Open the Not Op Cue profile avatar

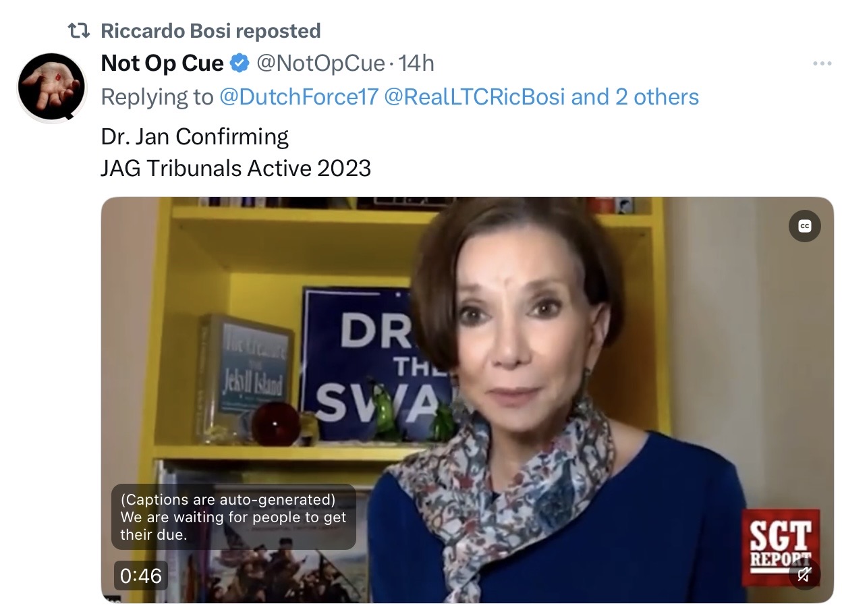click(51, 88)
